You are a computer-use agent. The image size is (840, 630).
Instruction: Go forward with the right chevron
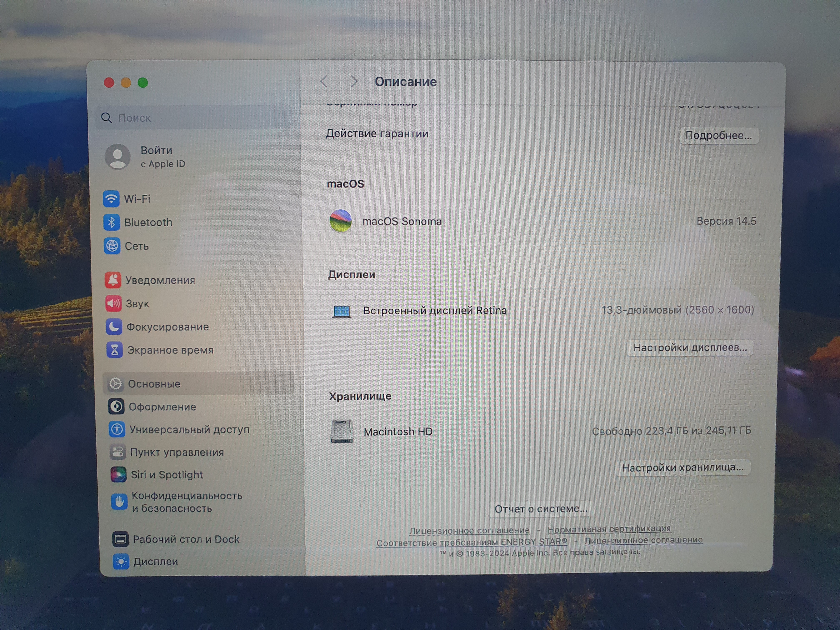(354, 81)
